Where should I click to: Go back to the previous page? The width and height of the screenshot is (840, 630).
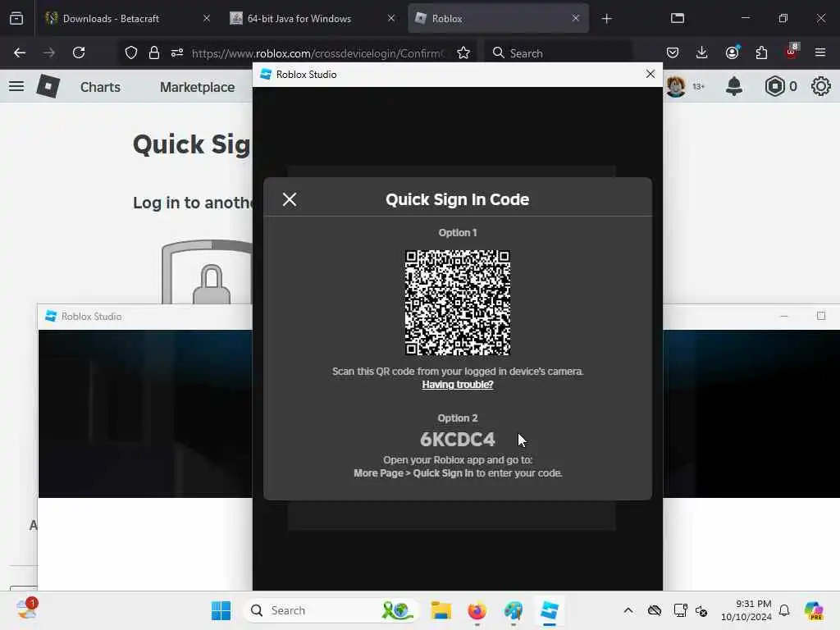pos(20,52)
